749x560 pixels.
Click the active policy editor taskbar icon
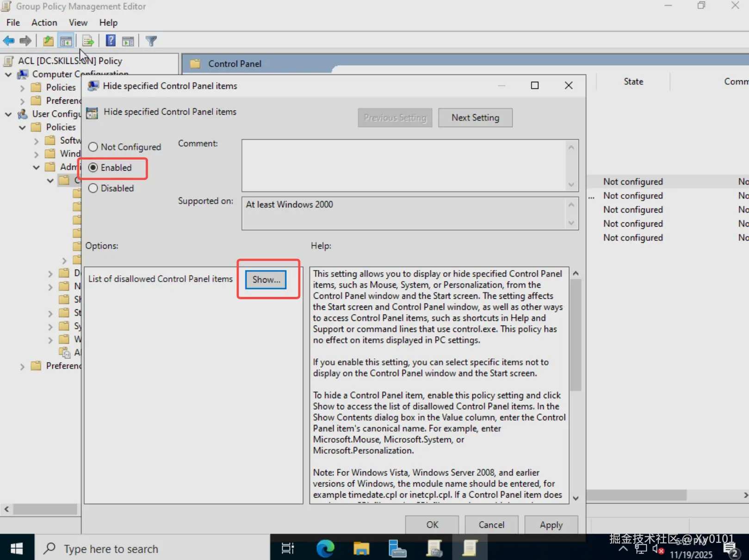(x=470, y=548)
